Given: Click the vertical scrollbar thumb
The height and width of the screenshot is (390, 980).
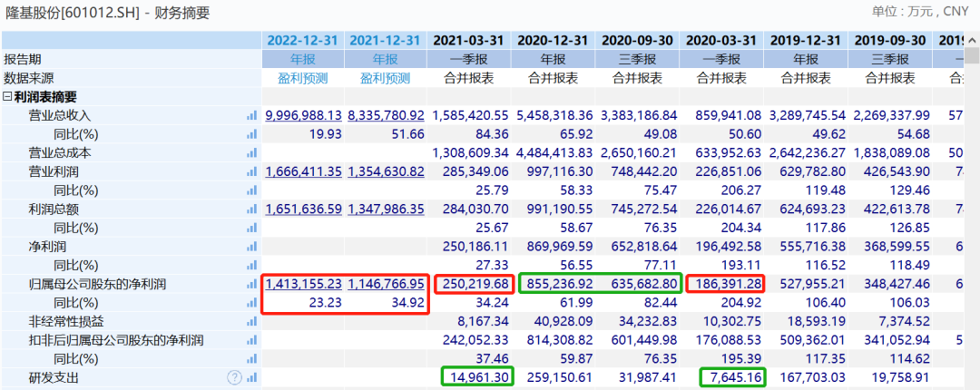Looking at the screenshot, I should (x=972, y=55).
